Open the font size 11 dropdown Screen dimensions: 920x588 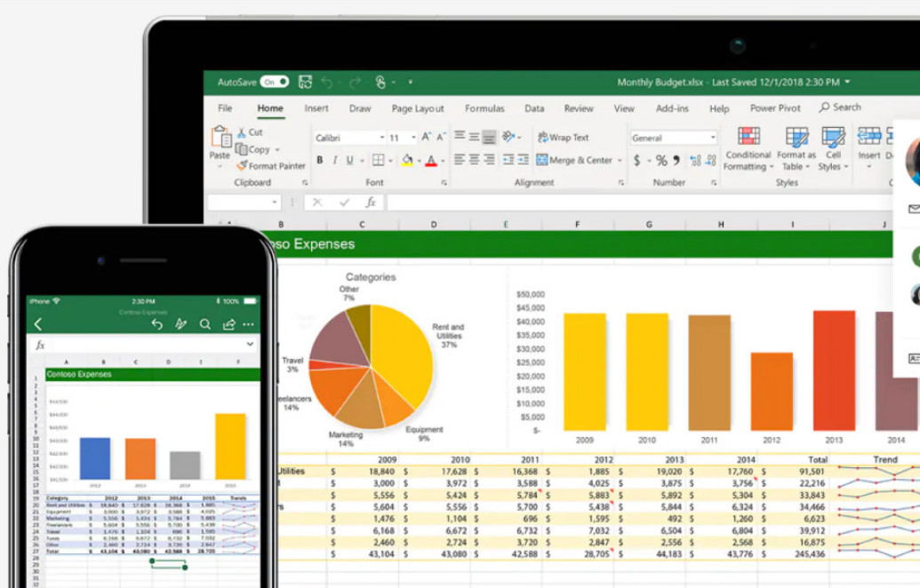click(413, 137)
